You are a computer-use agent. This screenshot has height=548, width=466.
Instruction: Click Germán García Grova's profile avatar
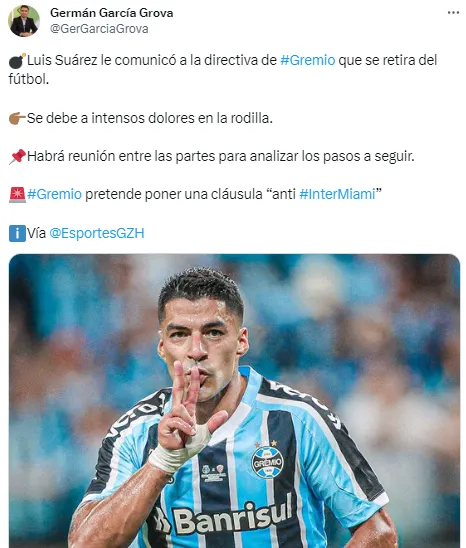23,21
